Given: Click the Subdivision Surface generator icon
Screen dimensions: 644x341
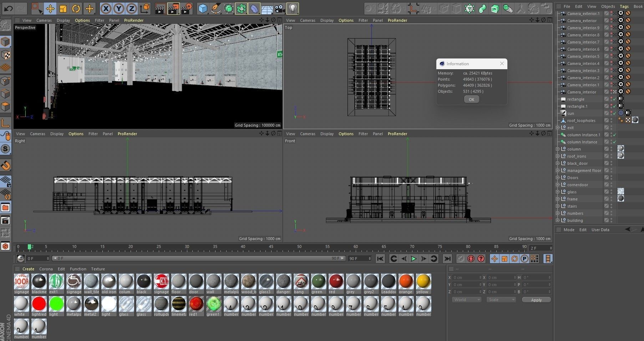Looking at the screenshot, I should [229, 8].
